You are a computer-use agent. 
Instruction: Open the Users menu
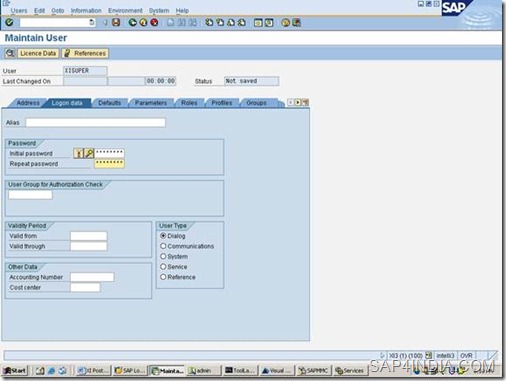(19, 11)
